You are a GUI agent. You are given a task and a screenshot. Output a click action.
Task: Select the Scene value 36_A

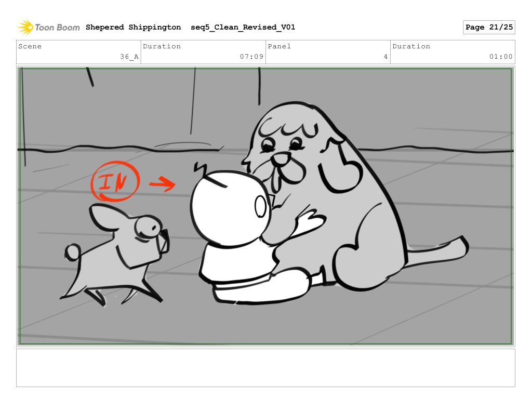tap(129, 57)
